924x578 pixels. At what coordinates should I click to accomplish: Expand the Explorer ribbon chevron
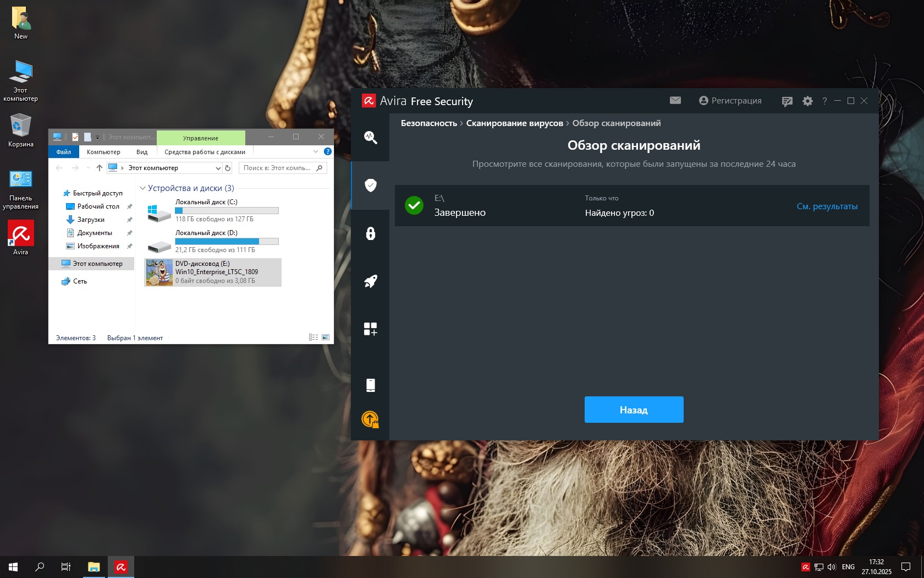point(315,152)
